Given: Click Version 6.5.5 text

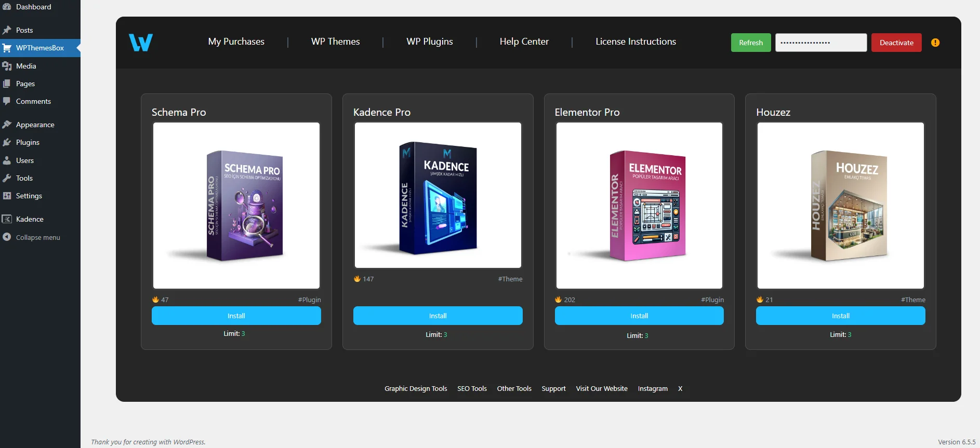Looking at the screenshot, I should (x=957, y=442).
